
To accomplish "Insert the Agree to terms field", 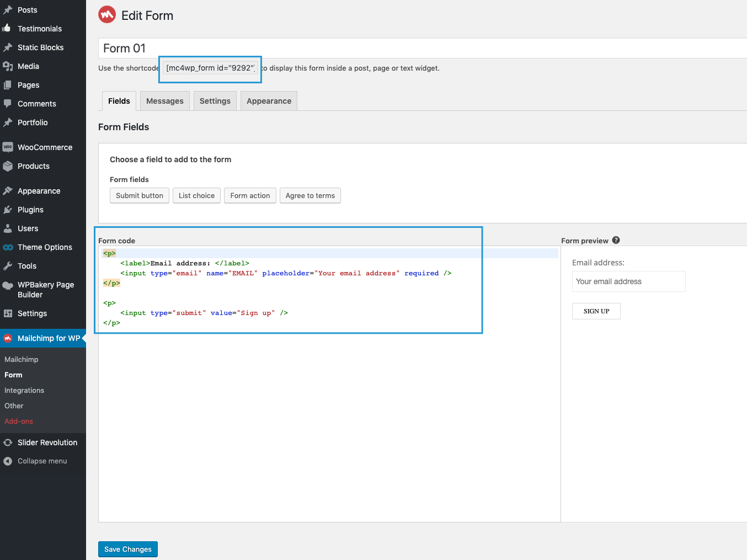I will point(310,195).
